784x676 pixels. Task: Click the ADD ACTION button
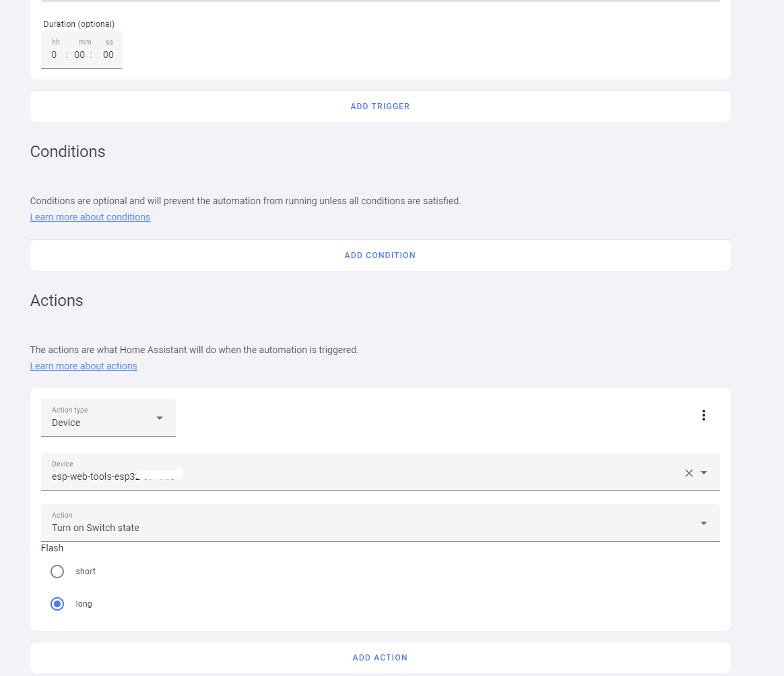[x=380, y=658]
